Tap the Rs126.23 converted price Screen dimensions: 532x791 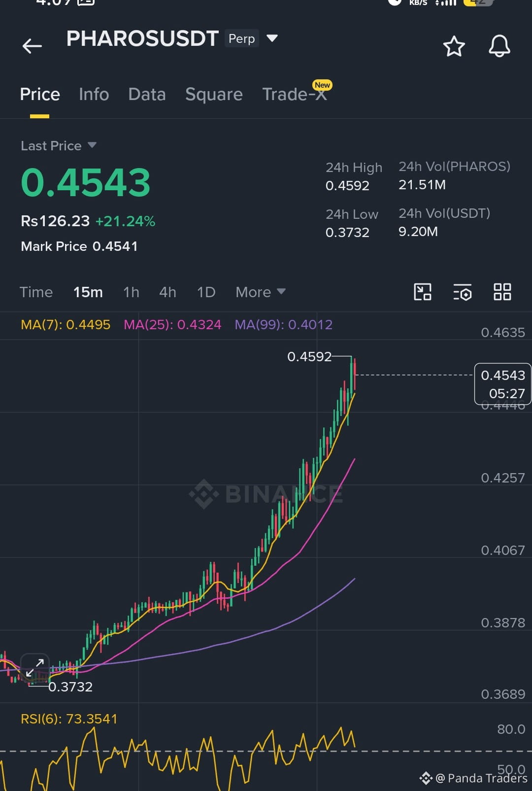point(55,221)
